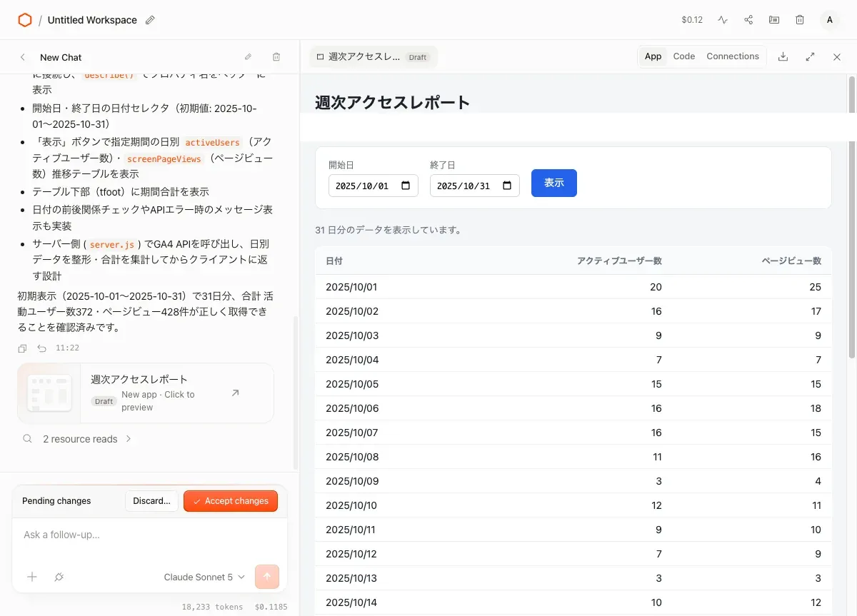Send message with the arrow-up button
Screen dimensions: 857x616
coord(267,577)
